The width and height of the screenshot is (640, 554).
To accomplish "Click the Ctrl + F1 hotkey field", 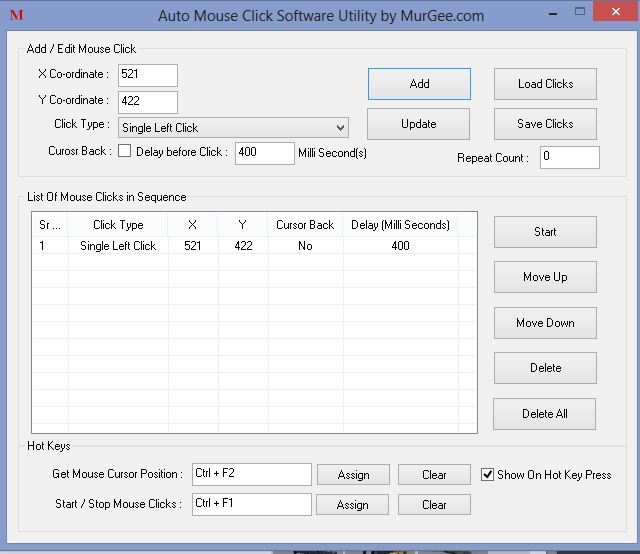I will tap(251, 505).
